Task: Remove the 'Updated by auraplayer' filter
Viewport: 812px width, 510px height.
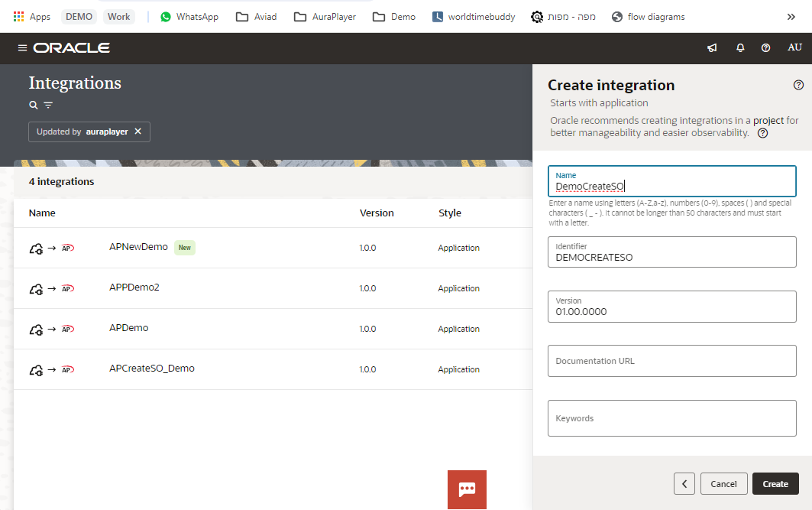Action: (137, 131)
